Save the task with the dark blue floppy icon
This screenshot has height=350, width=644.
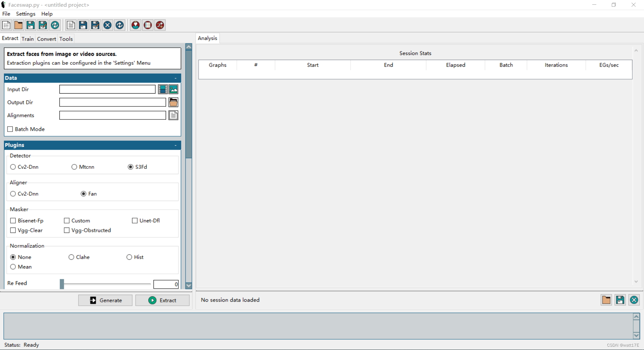point(83,25)
